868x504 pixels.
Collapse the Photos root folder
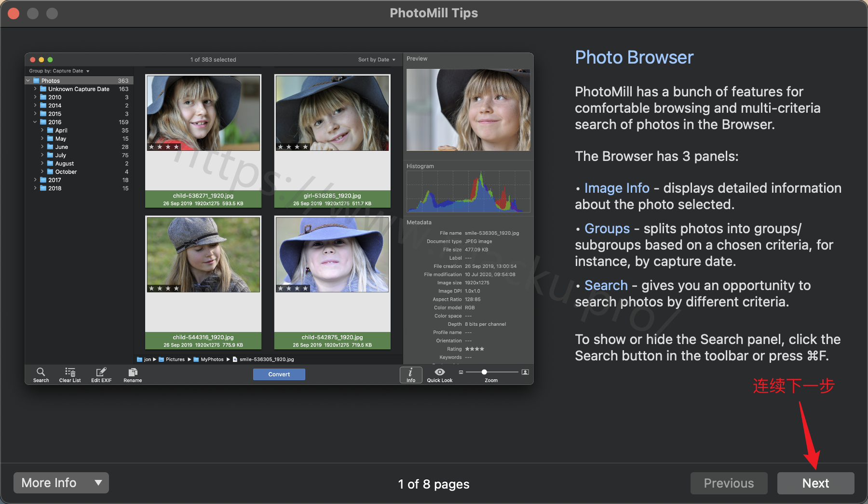point(28,81)
